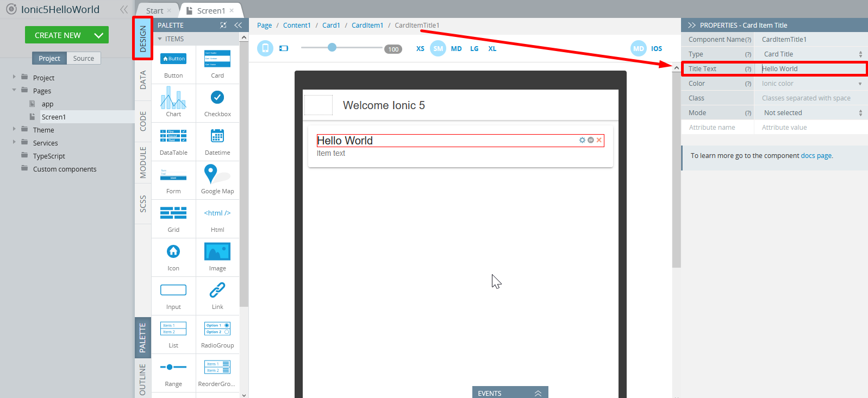Open the MODULE tab

(x=143, y=162)
